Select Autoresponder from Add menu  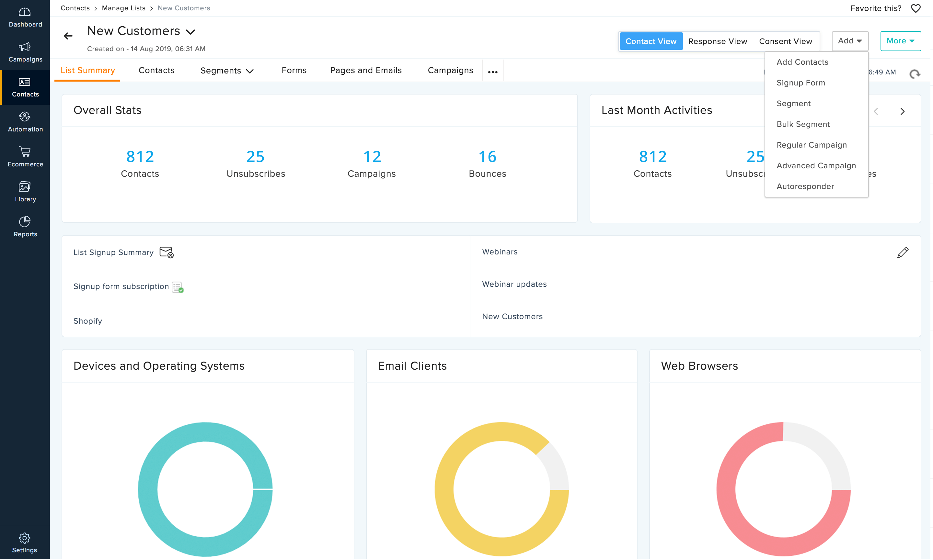[x=805, y=186]
